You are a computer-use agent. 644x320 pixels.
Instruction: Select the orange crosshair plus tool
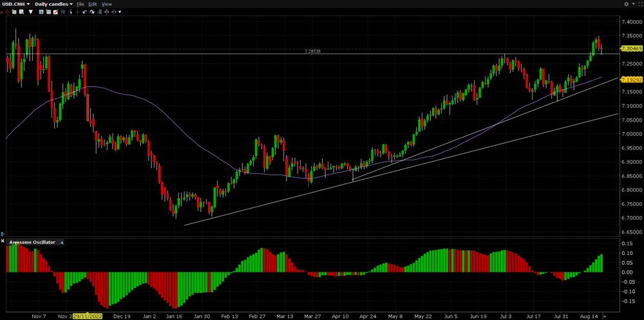(x=78, y=12)
